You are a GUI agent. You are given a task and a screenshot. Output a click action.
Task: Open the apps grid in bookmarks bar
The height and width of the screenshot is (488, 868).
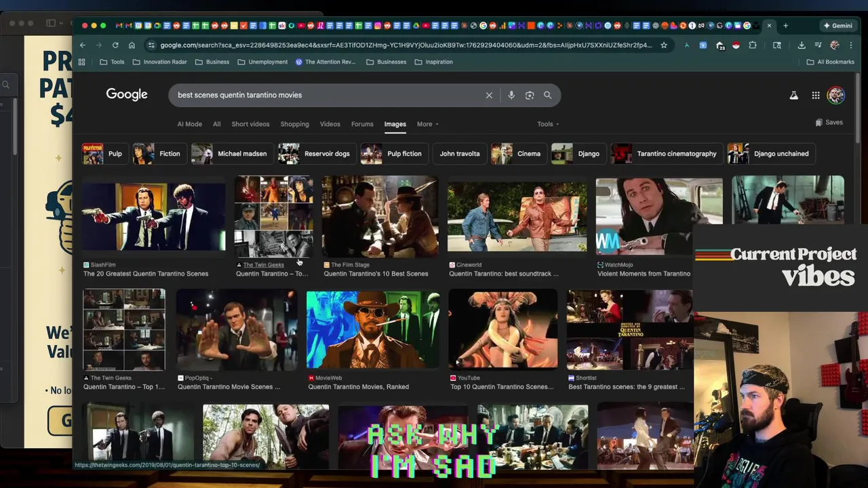tap(82, 62)
